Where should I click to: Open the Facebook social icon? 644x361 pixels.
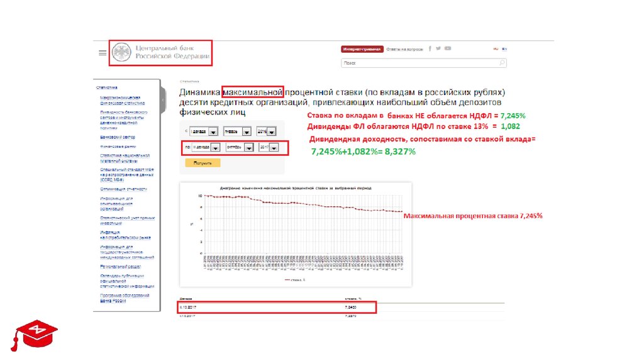point(430,48)
